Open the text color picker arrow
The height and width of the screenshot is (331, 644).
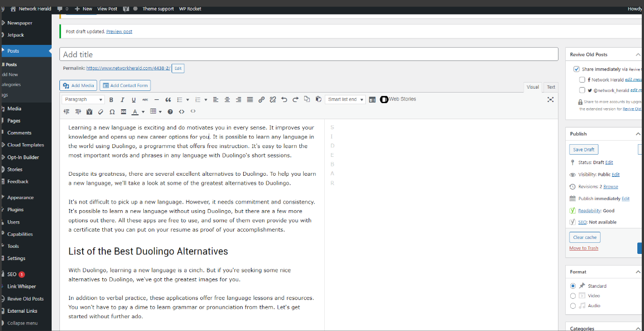[x=143, y=111]
